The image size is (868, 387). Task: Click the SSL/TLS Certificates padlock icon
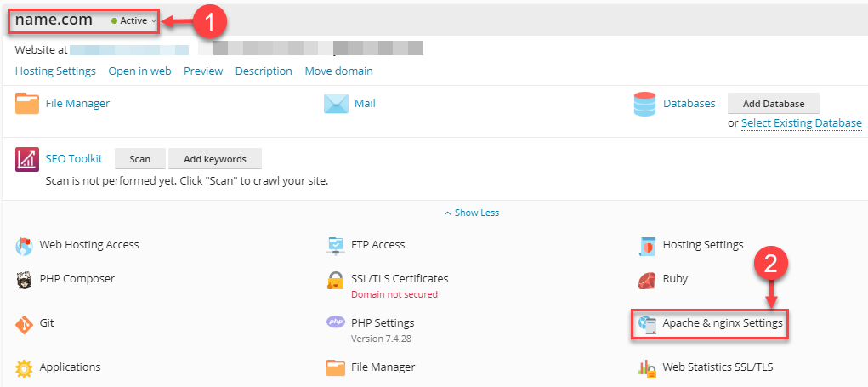coord(336,280)
